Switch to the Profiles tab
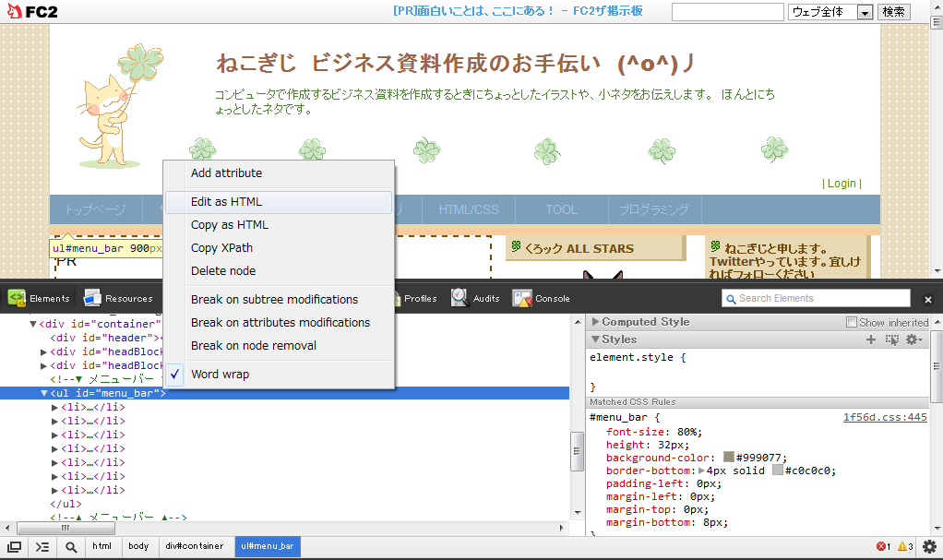The height and width of the screenshot is (560, 943). pos(420,298)
